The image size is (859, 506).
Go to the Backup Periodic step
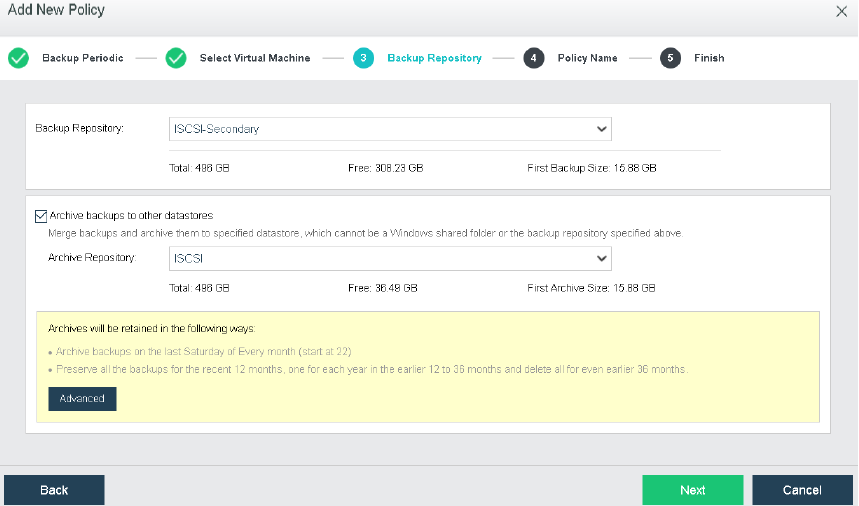(x=83, y=58)
